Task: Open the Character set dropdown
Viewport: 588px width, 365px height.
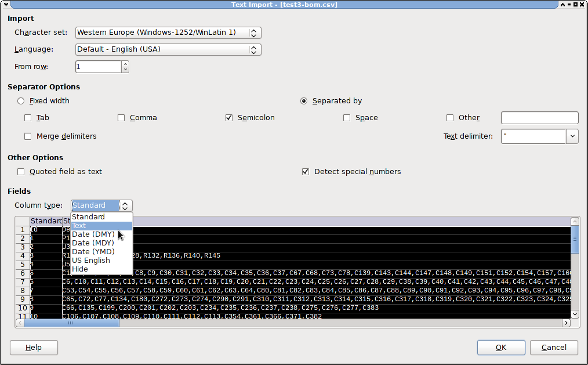Action: (x=168, y=32)
